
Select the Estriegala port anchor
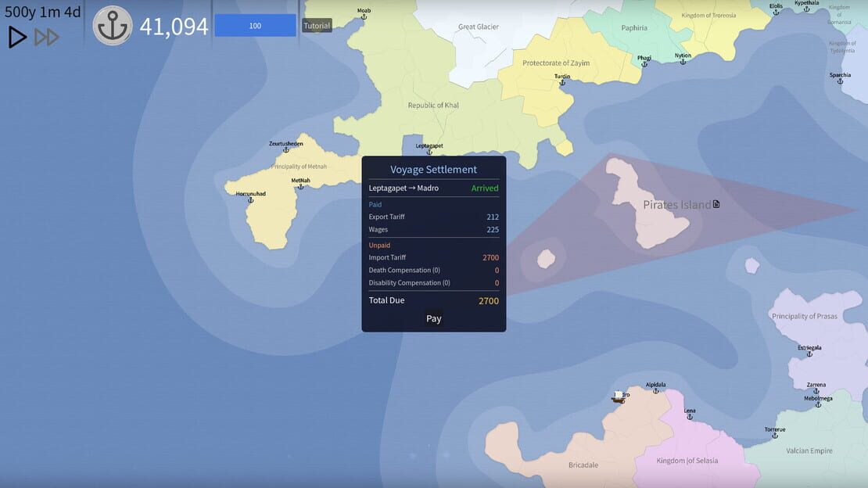pyautogui.click(x=809, y=354)
